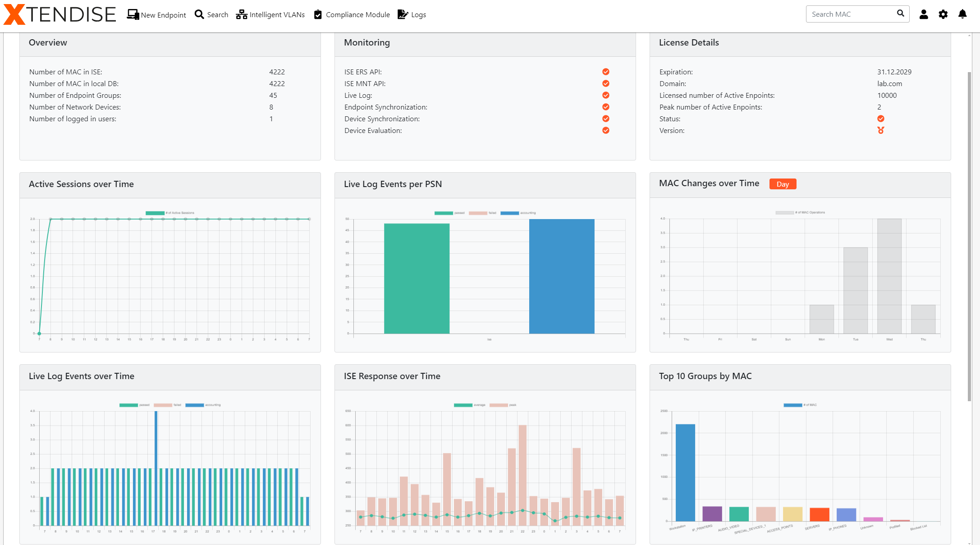Image resolution: width=980 pixels, height=545 pixels.
Task: Click the New Endpoint computer icon
Action: (x=133, y=14)
